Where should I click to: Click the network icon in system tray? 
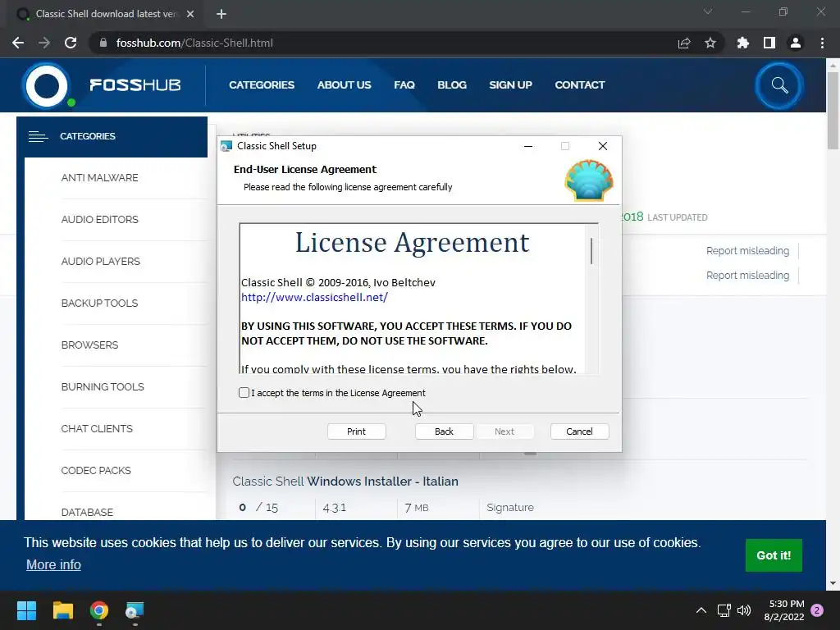click(x=724, y=610)
